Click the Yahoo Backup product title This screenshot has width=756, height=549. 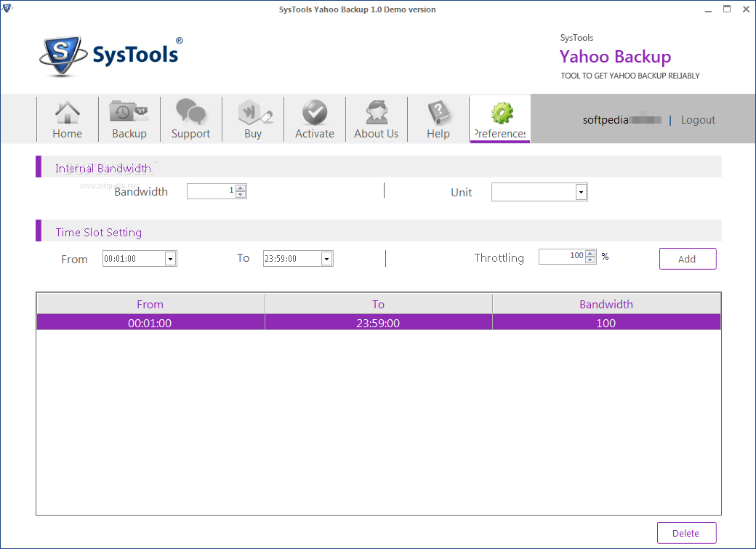coord(615,57)
